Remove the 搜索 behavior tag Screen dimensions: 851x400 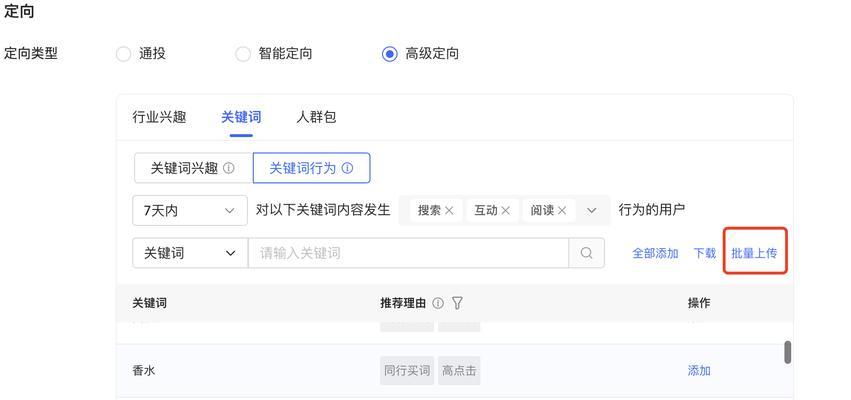449,211
